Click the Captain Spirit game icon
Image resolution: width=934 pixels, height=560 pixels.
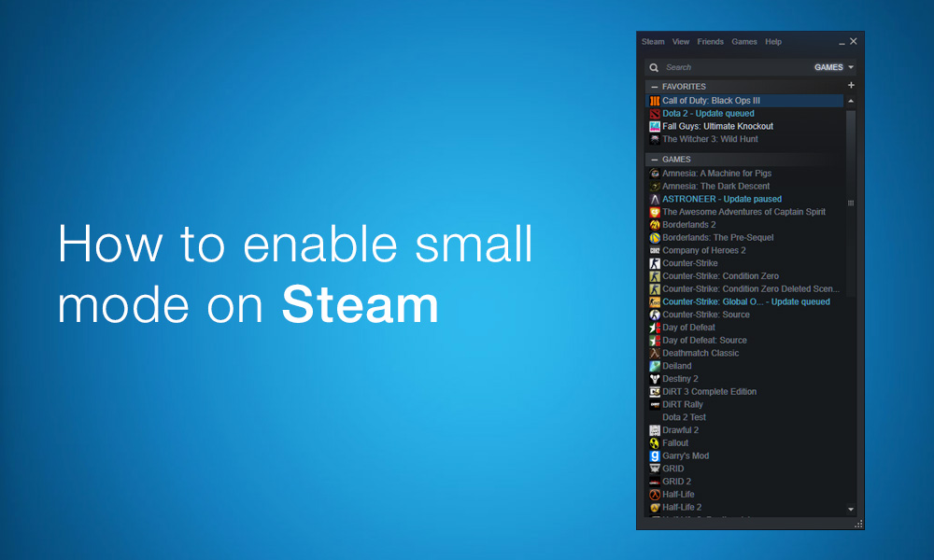655,212
